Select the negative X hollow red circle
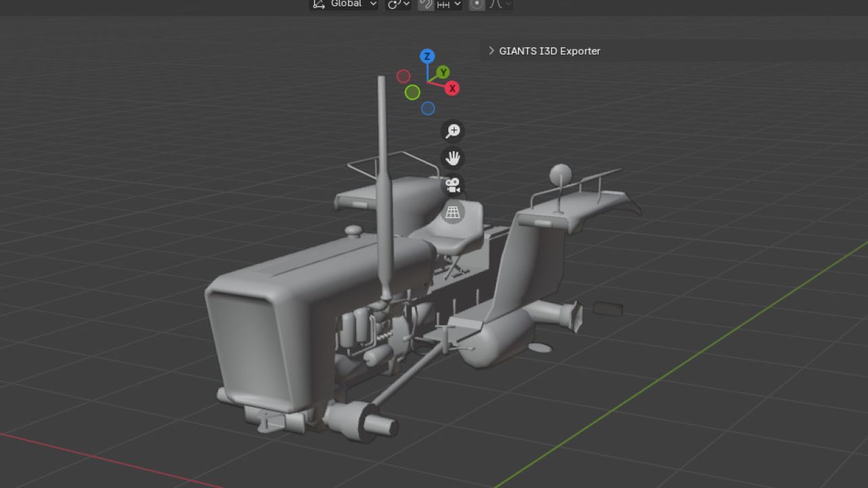Screen dimensions: 868x488 click(x=403, y=77)
